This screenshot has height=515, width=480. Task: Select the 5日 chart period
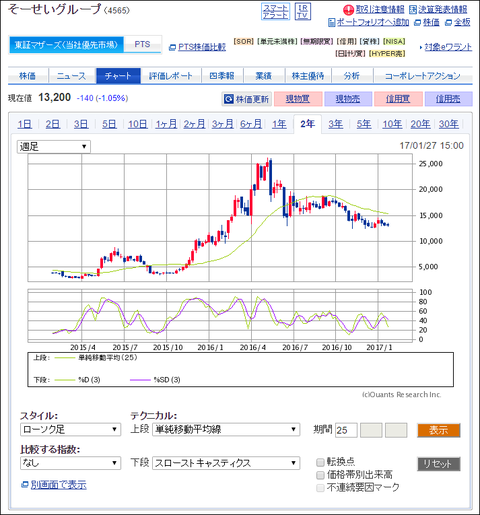109,124
